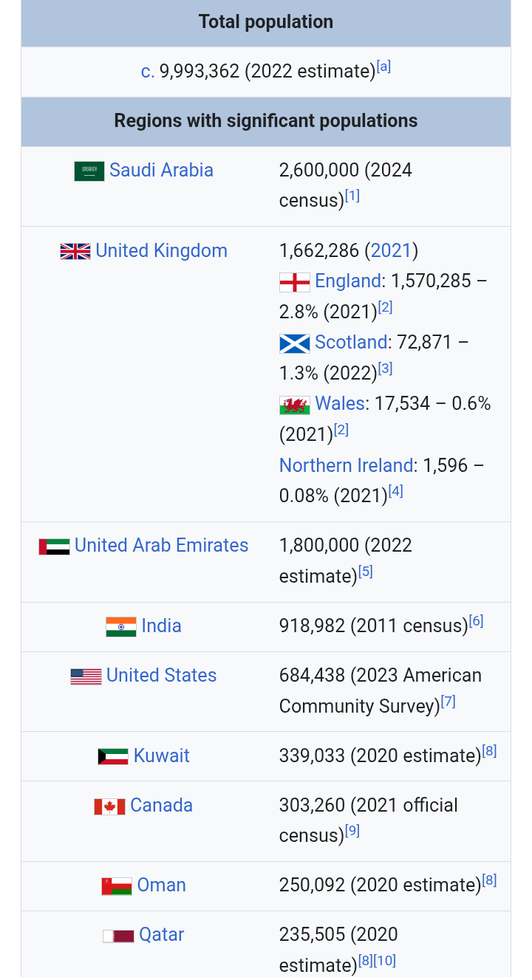Click the 'c.' circa abbreviation link
This screenshot has height=980, width=532.
[148, 72]
